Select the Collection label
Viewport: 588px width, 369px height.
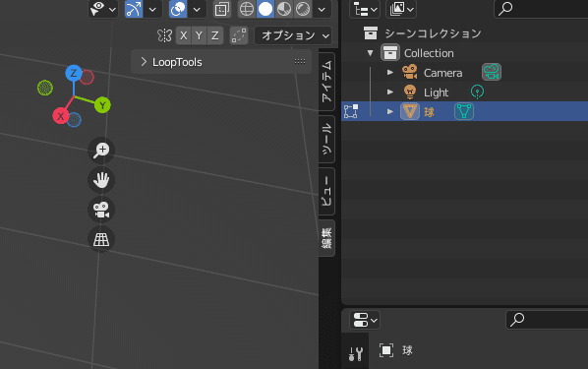click(x=429, y=53)
